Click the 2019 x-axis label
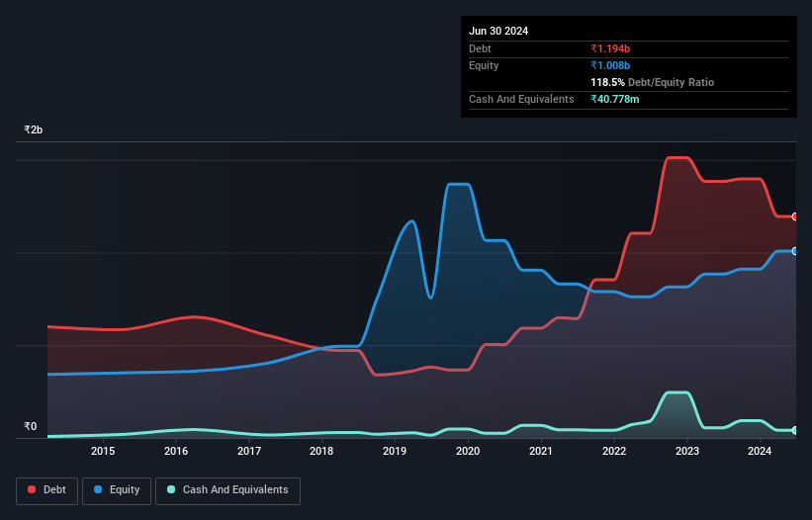This screenshot has width=812, height=520. (x=395, y=451)
